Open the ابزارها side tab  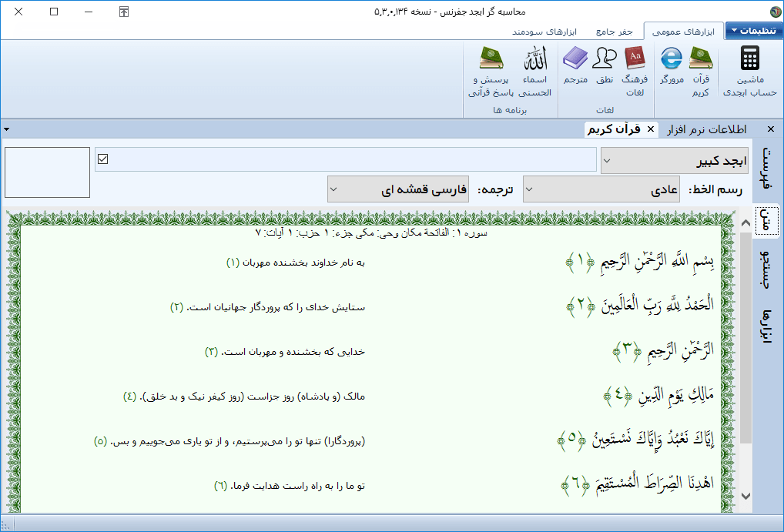point(766,326)
